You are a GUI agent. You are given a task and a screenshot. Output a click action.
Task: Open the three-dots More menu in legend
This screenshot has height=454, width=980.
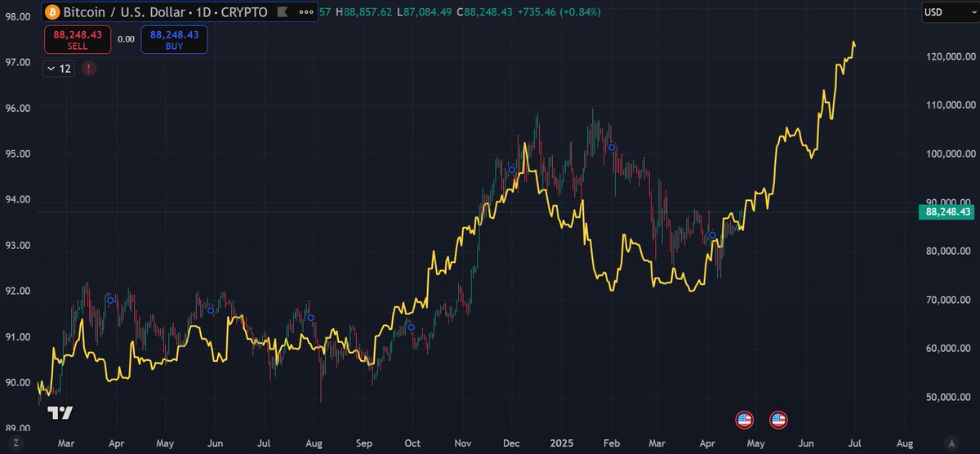(x=306, y=12)
